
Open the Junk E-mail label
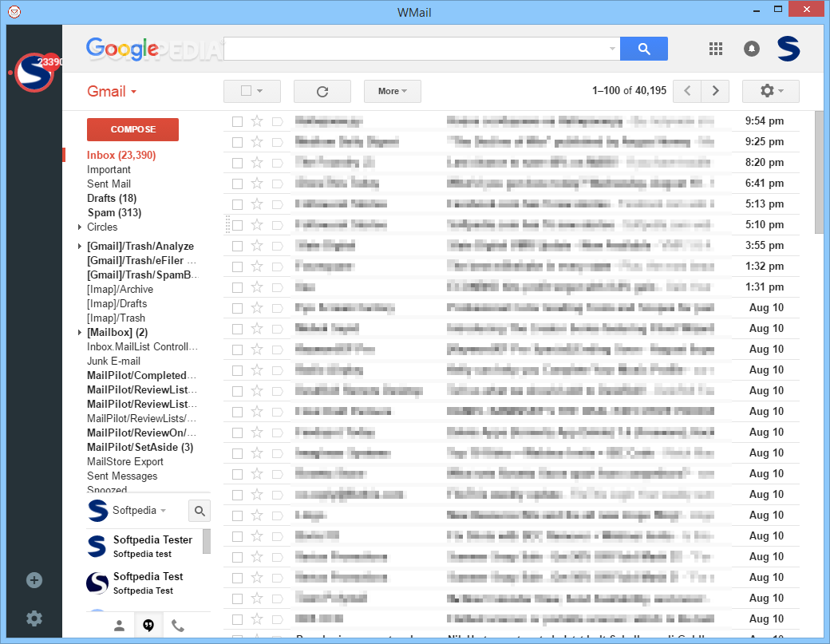113,362
